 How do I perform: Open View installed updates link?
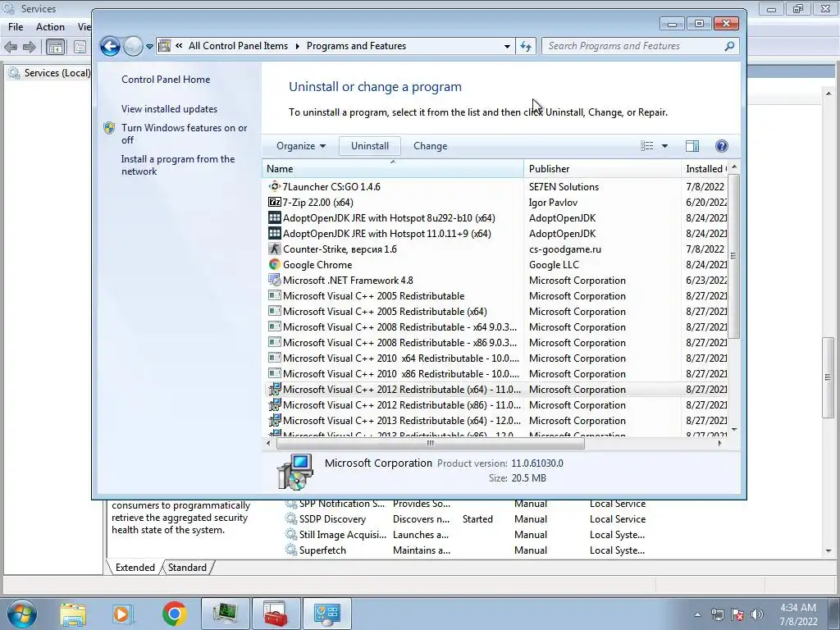tap(169, 109)
